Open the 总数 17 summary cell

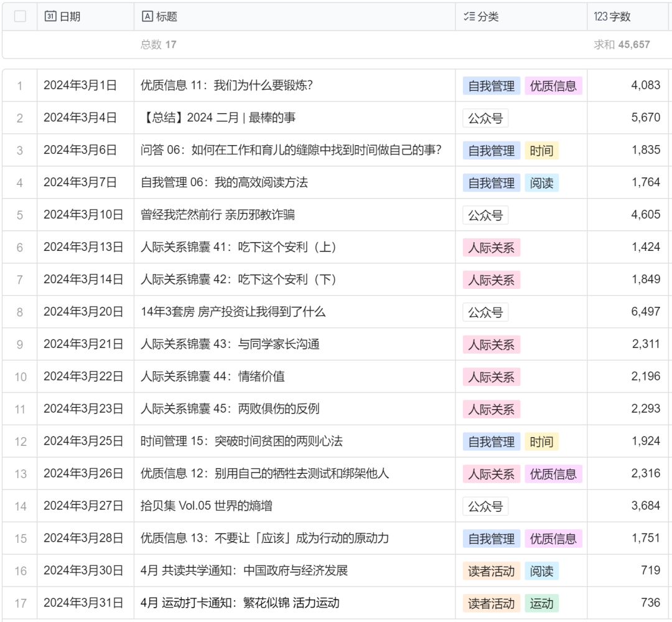(159, 45)
